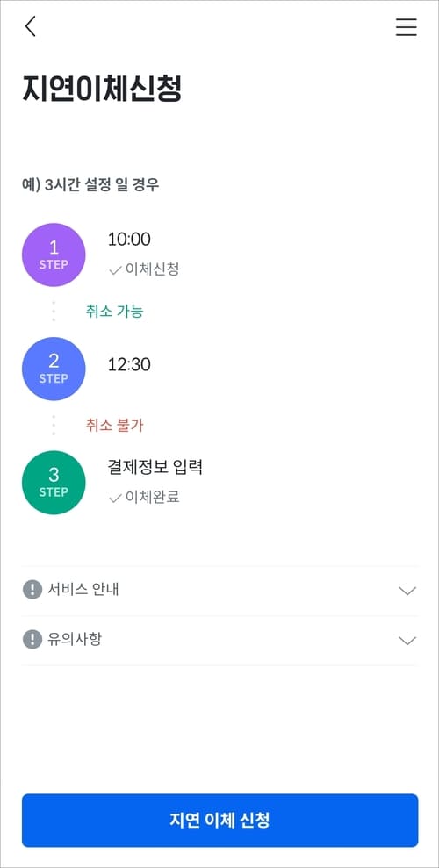The width and height of the screenshot is (439, 868).
Task: Select the 10:00 time entry
Action: point(129,239)
